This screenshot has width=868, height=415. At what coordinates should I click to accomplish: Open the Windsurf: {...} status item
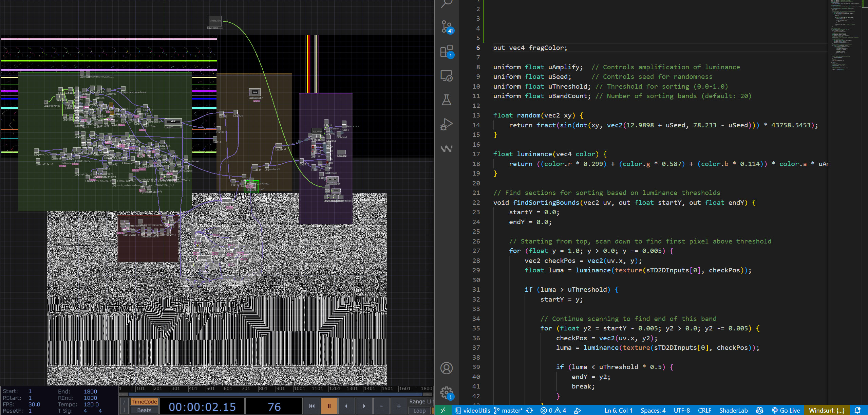click(827, 410)
